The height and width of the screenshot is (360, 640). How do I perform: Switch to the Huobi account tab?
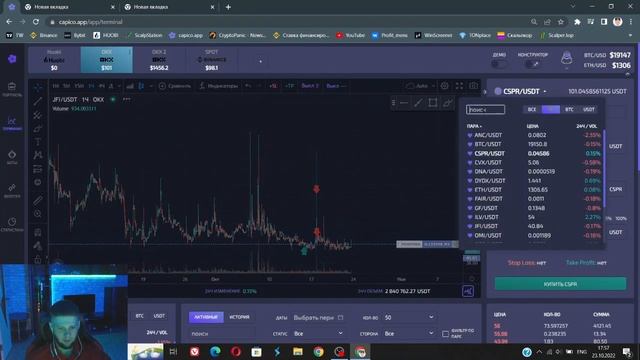click(x=54, y=60)
